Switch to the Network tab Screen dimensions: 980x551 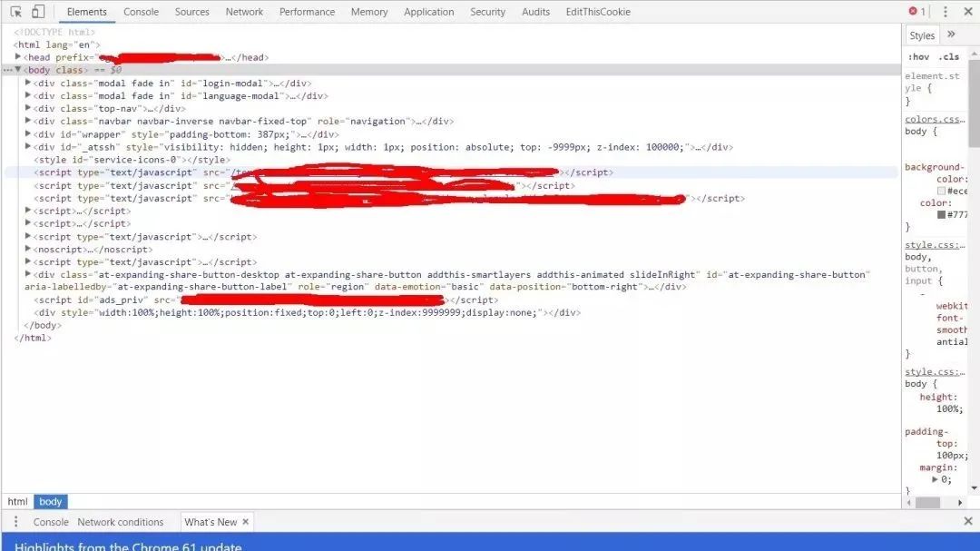pyautogui.click(x=244, y=12)
